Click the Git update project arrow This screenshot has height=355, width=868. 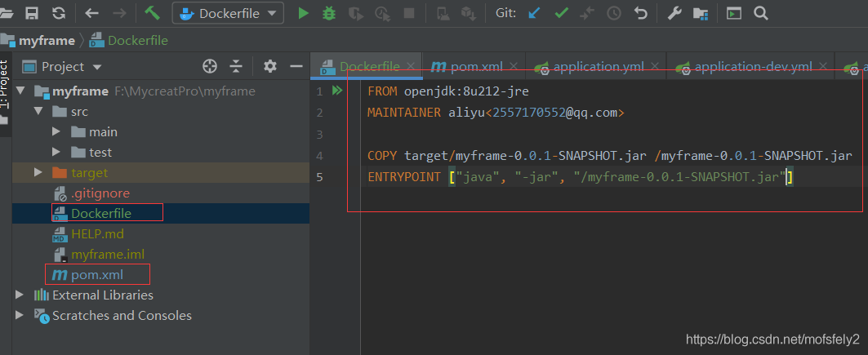point(534,13)
